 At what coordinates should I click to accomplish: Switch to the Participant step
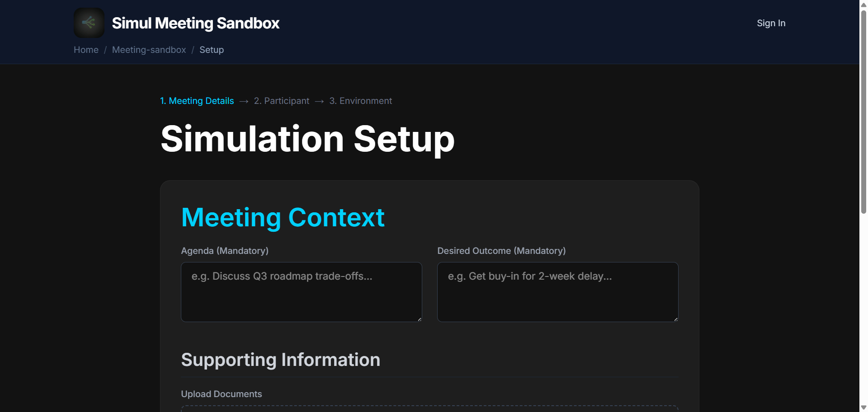pyautogui.click(x=281, y=101)
